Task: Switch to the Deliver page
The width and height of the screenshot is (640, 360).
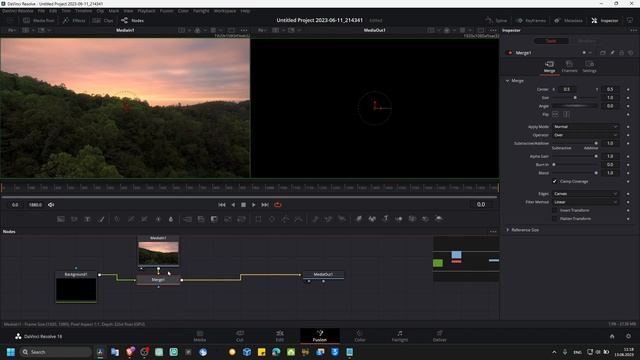Action: 439,336
